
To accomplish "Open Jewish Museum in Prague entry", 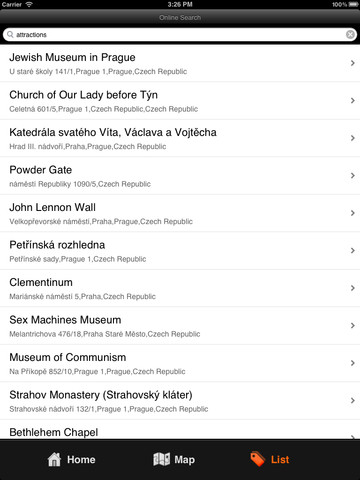I will pos(180,63).
